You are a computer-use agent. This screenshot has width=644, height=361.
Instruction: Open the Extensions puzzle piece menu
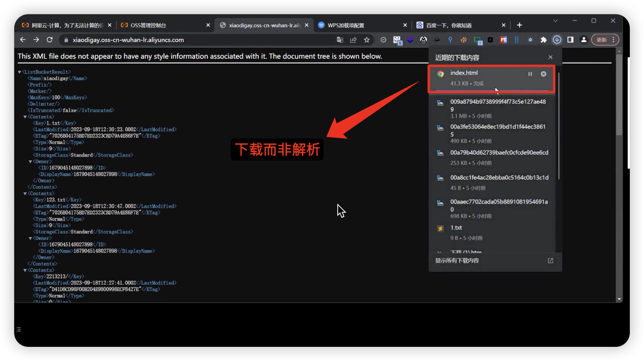point(544,40)
